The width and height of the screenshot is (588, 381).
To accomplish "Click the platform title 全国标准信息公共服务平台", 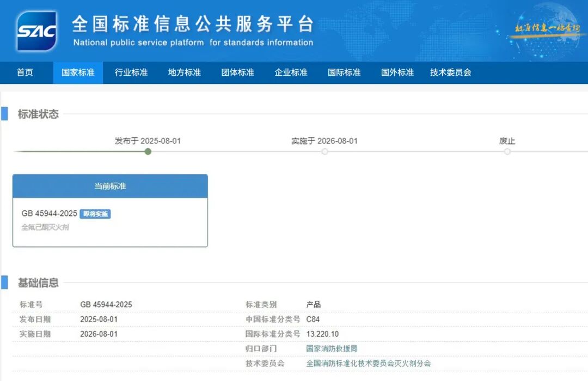I will point(193,24).
